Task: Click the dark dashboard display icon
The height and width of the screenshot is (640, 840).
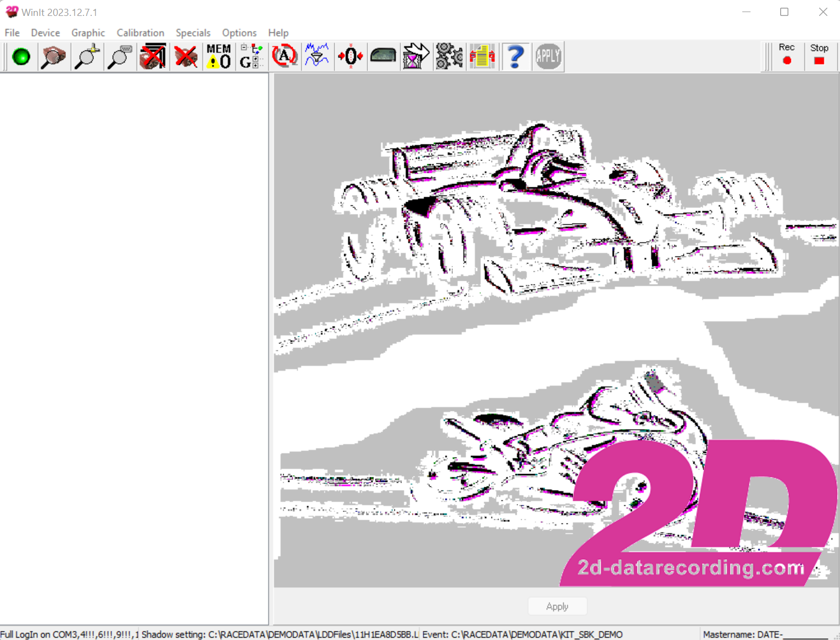Action: pos(383,57)
